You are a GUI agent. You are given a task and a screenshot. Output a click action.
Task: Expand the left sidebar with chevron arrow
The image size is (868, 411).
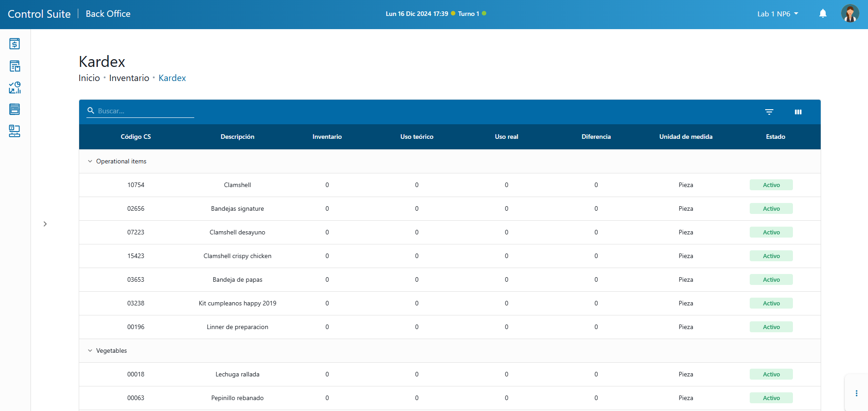tap(45, 224)
